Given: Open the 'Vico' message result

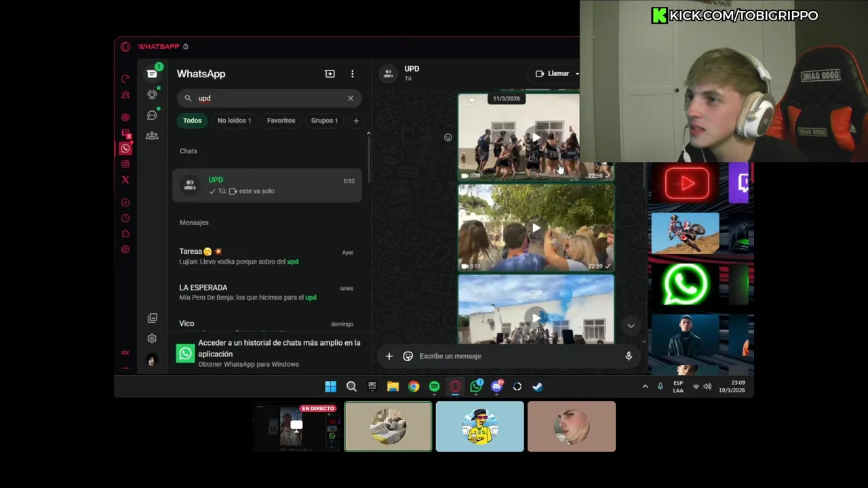Looking at the screenshot, I should tap(267, 325).
